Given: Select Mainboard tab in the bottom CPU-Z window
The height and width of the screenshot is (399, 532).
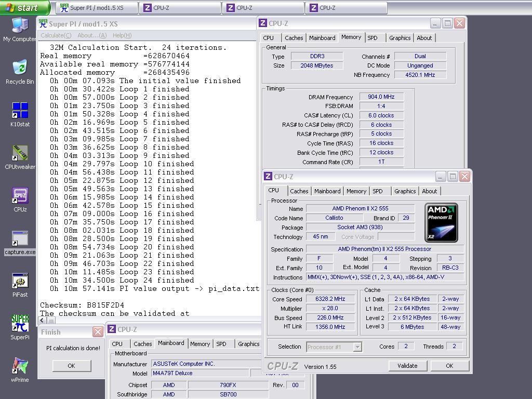Looking at the screenshot, I should click(171, 343).
